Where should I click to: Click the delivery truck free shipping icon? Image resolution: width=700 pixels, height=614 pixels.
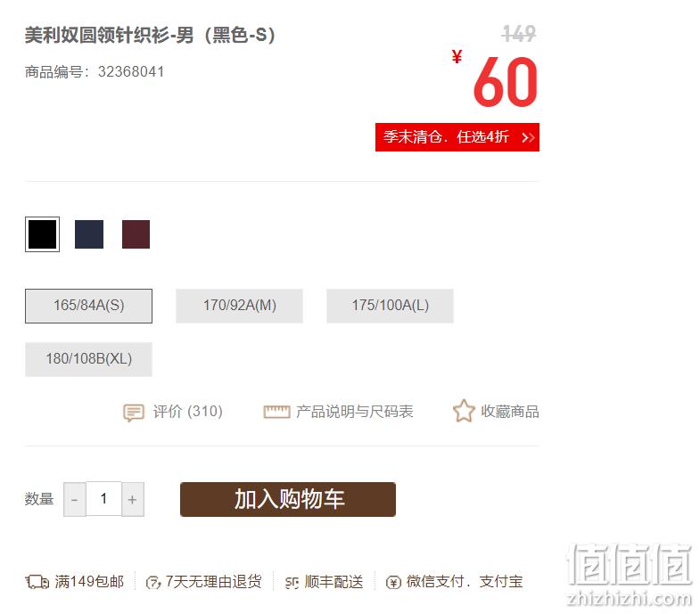pos(37,582)
